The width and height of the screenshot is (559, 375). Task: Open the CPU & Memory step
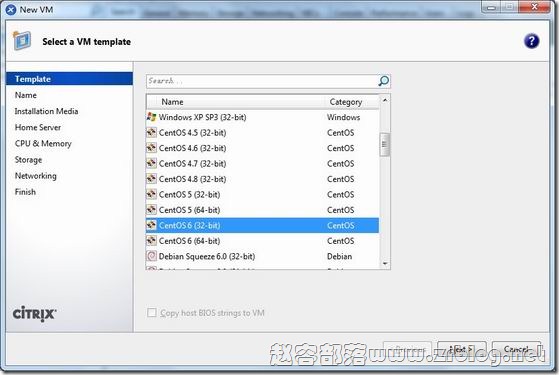point(43,143)
